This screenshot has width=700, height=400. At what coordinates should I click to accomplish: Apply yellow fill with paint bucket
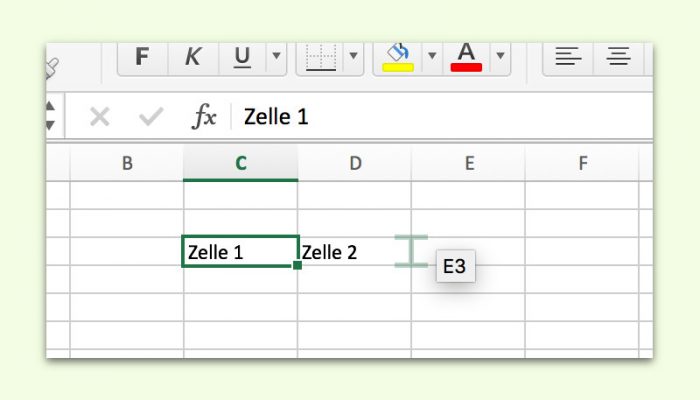tap(398, 57)
